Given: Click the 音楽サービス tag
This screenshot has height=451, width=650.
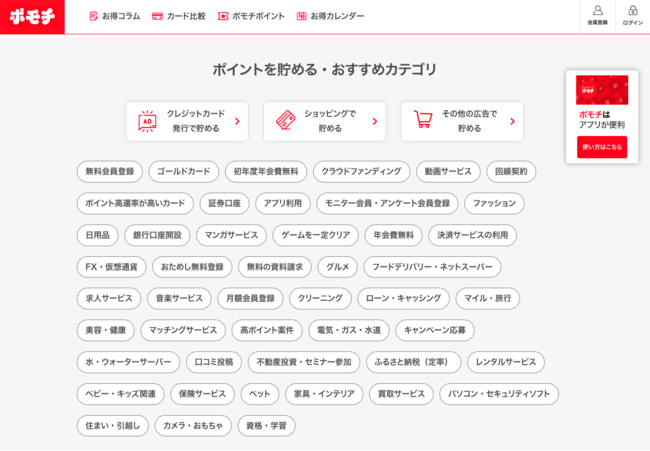Looking at the screenshot, I should pos(179,298).
